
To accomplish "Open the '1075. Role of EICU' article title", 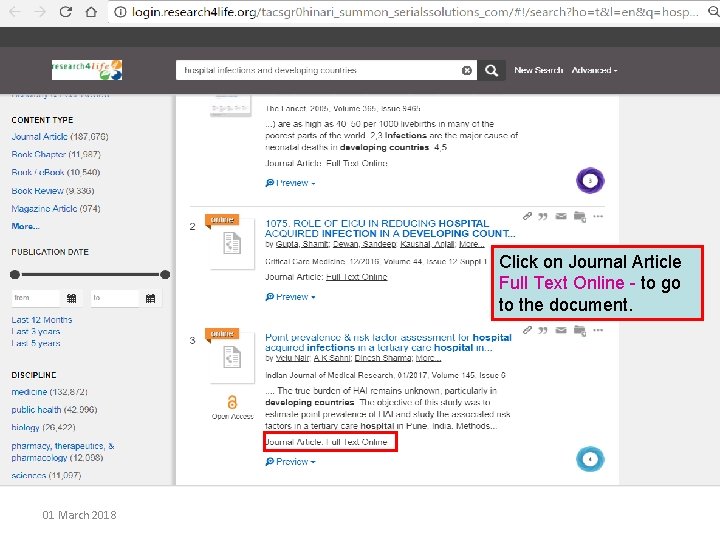I will click(390, 228).
